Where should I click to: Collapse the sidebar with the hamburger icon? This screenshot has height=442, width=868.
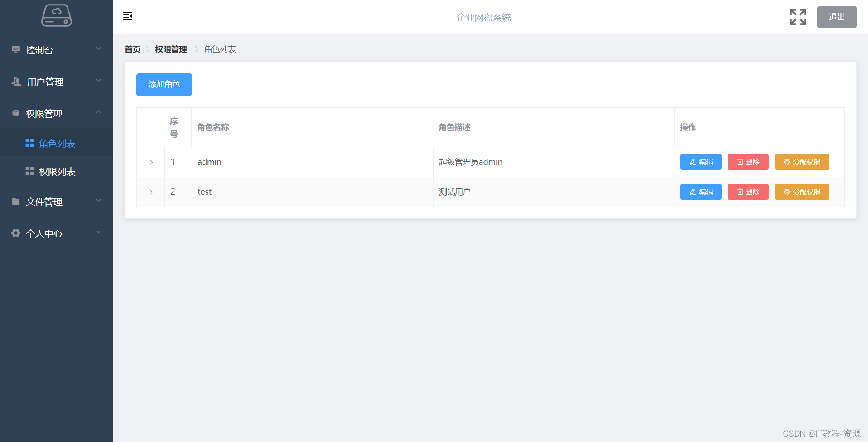128,16
